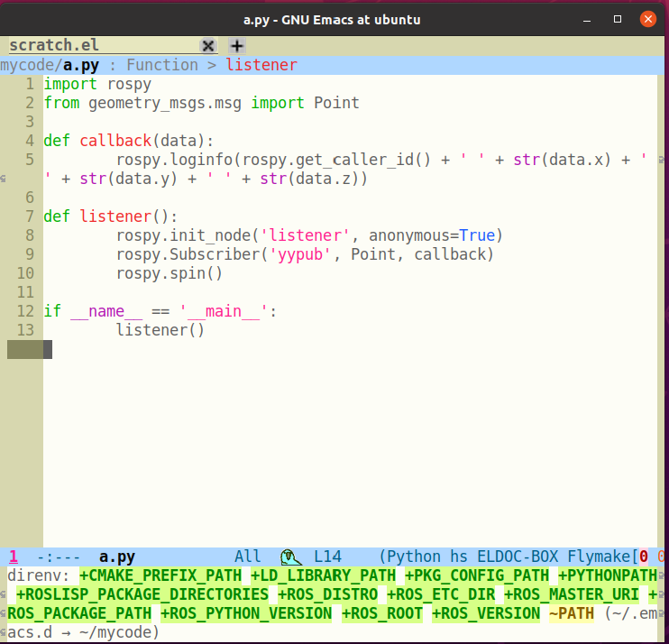Click the window number 1 indicator
The image size is (669, 644).
click(x=13, y=557)
